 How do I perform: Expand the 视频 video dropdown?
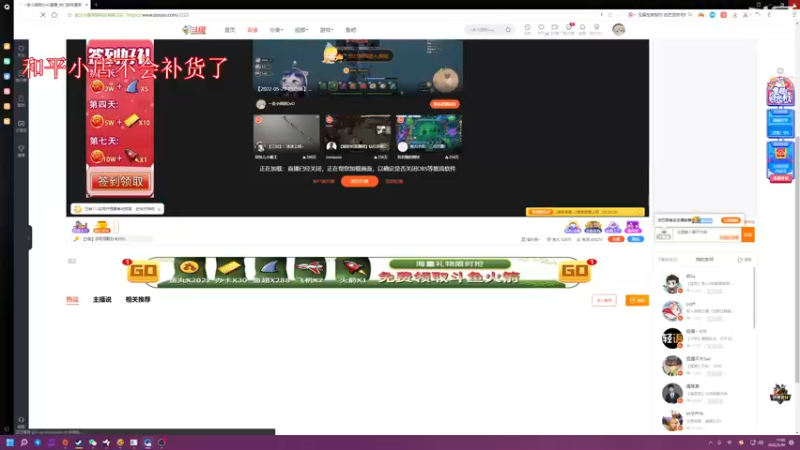pos(301,30)
